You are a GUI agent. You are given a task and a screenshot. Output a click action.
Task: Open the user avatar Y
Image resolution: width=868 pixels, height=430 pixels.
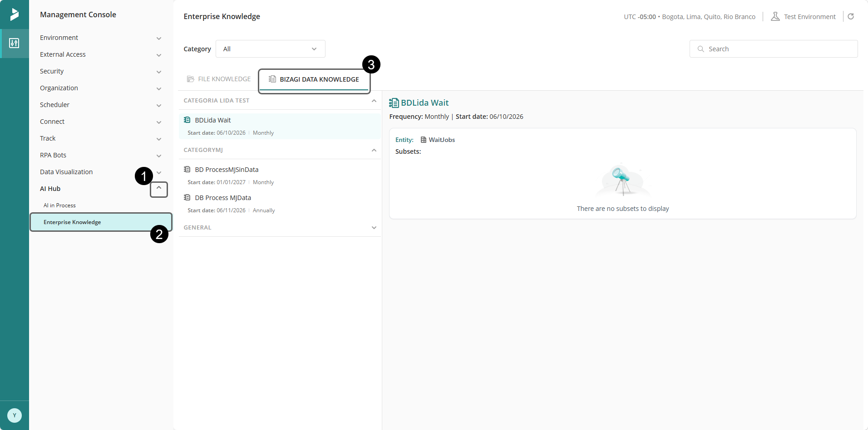pyautogui.click(x=15, y=415)
